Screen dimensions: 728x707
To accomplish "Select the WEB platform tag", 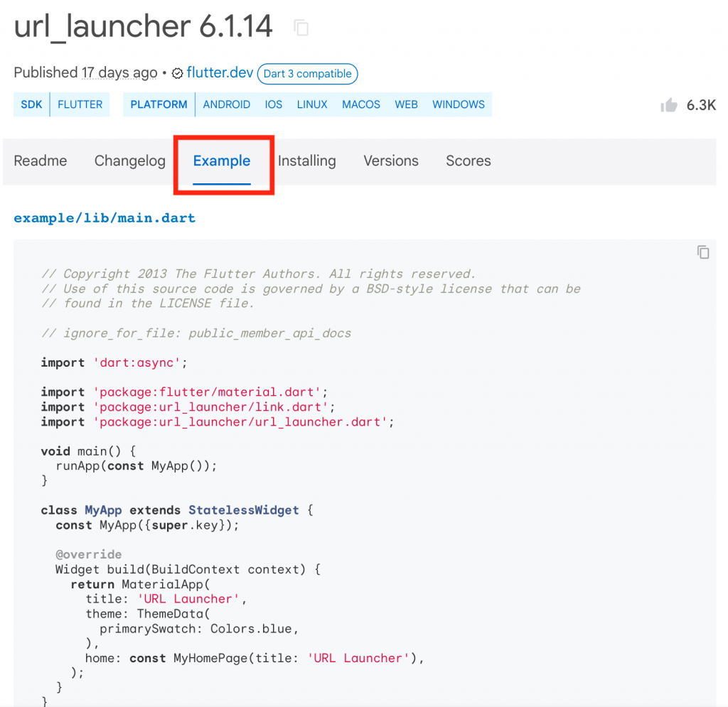I will pyautogui.click(x=406, y=104).
